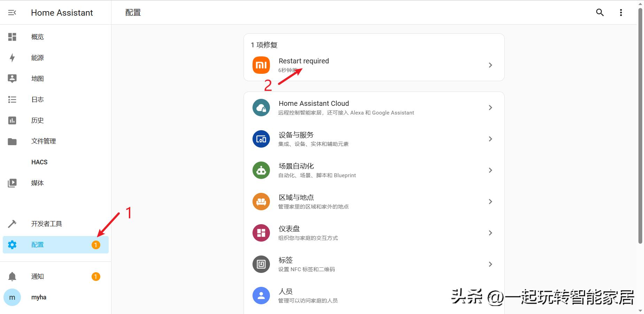
Task: View 历史 history from the sidebar
Action: pyautogui.click(x=37, y=120)
